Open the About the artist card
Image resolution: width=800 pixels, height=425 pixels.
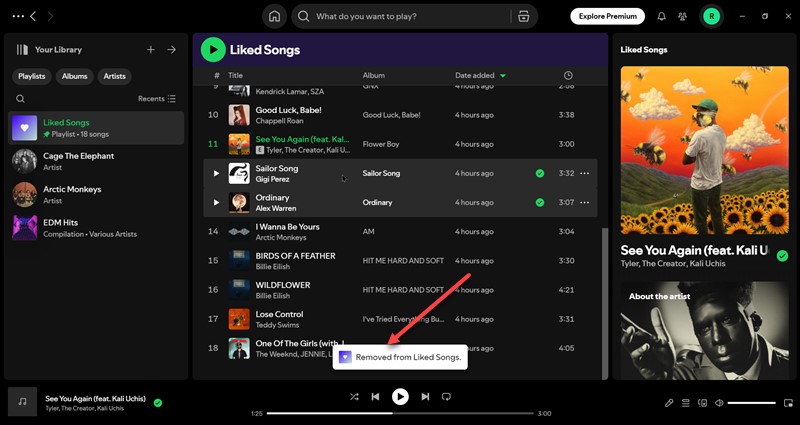[x=705, y=331]
